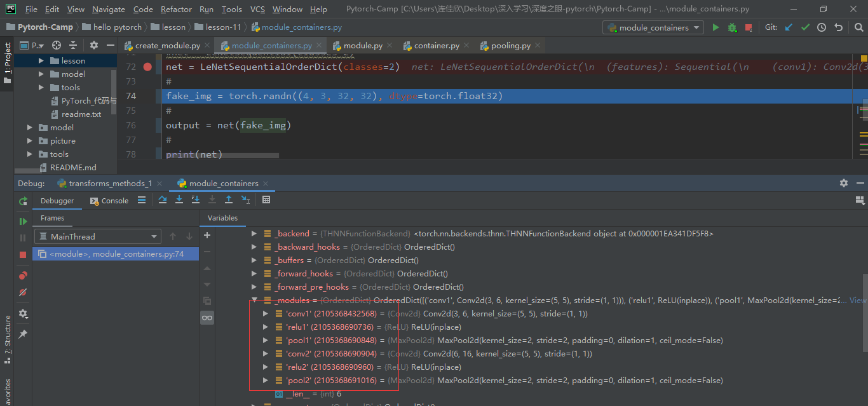Step into with blue down arrow

click(x=179, y=200)
